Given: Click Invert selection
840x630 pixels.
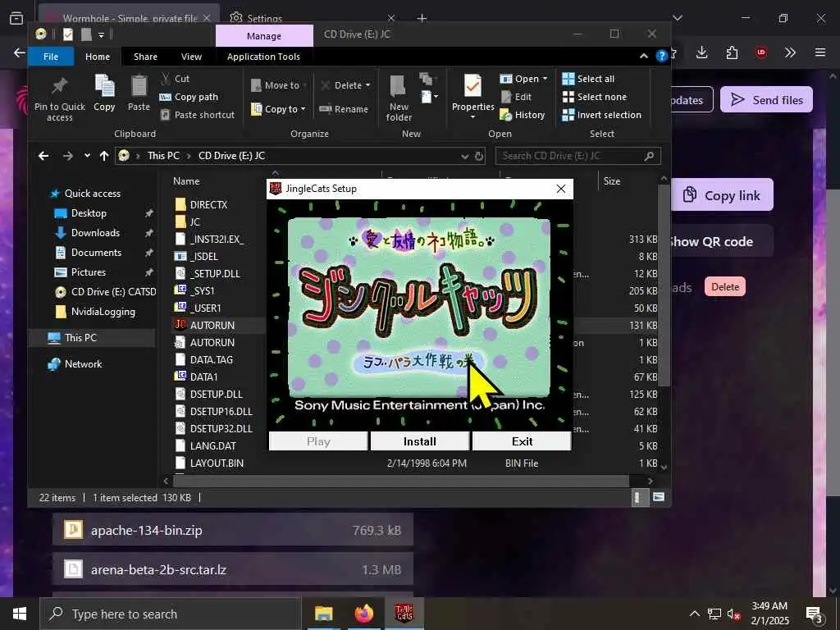Looking at the screenshot, I should [601, 115].
